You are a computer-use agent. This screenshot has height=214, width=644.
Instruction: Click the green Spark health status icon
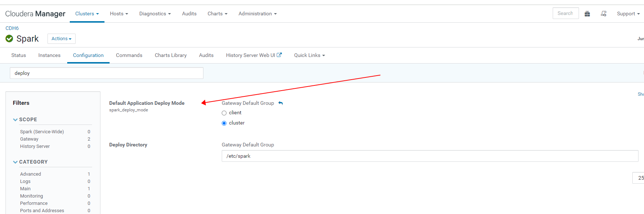tap(9, 39)
